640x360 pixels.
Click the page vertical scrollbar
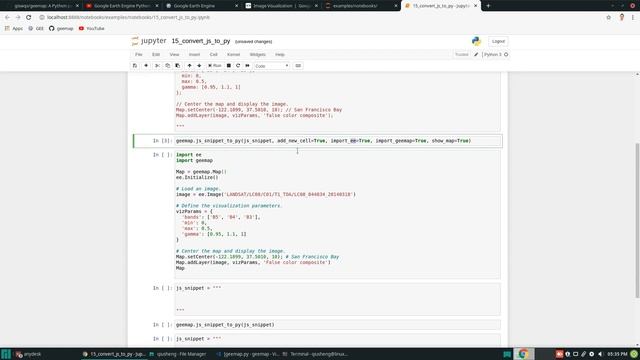point(637,220)
